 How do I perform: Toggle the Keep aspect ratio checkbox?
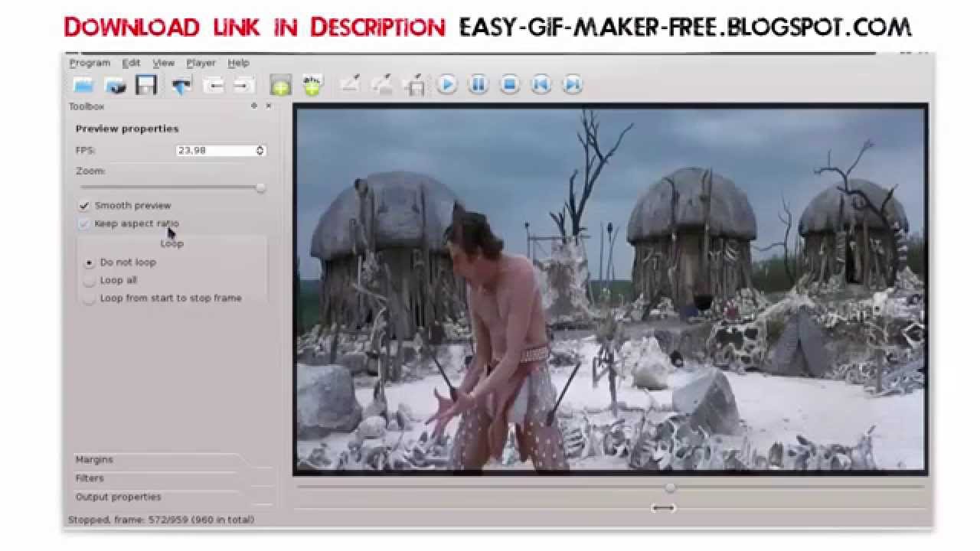pyautogui.click(x=83, y=224)
